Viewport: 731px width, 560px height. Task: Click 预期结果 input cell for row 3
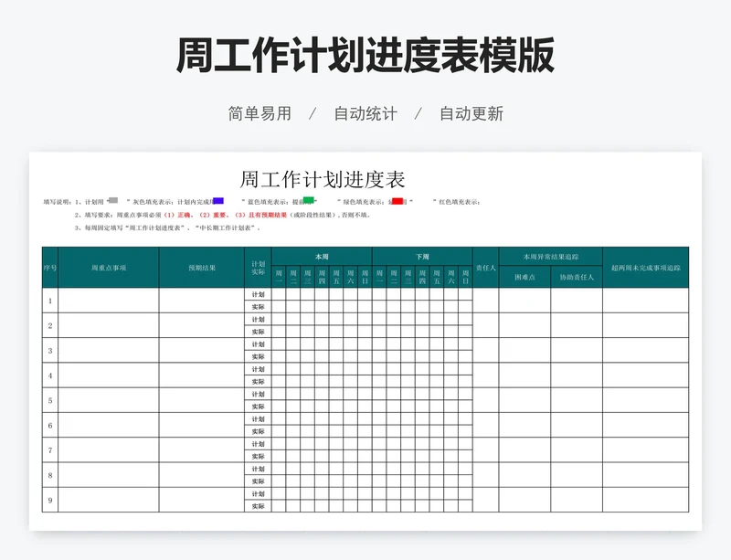pyautogui.click(x=202, y=351)
